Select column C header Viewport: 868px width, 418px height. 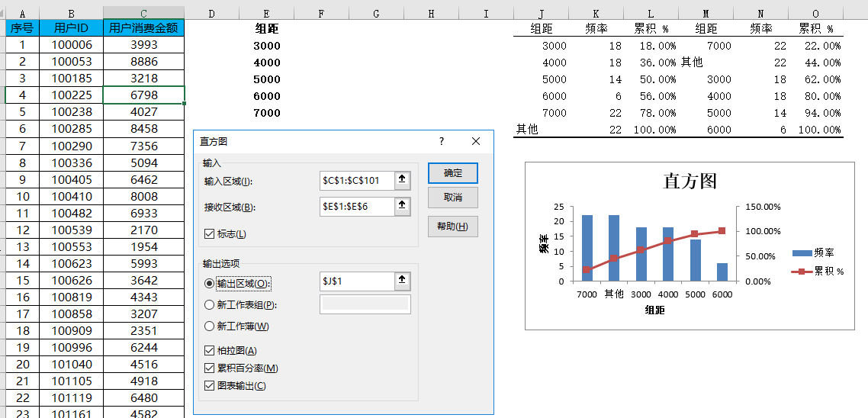click(x=144, y=14)
